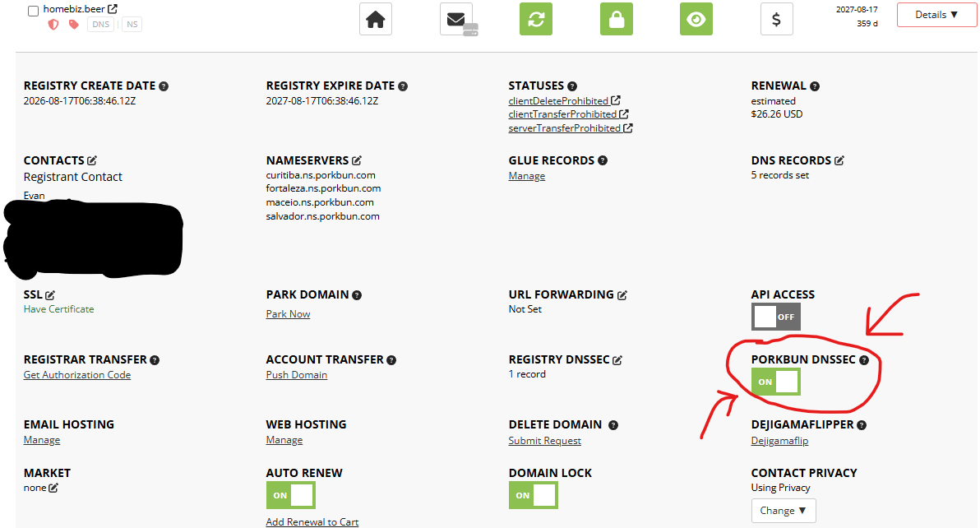Click the dollar sign marketplace icon

click(x=776, y=19)
